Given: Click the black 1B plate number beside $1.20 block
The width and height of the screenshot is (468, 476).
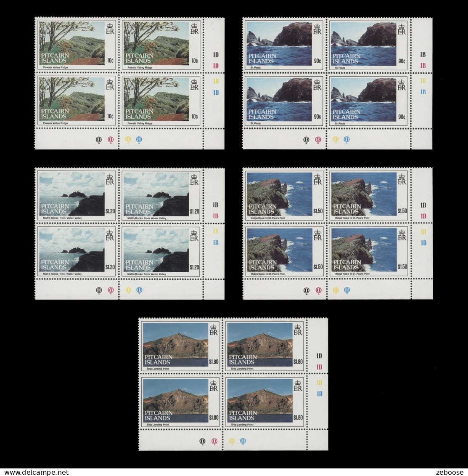Looking at the screenshot, I should 216,205.
